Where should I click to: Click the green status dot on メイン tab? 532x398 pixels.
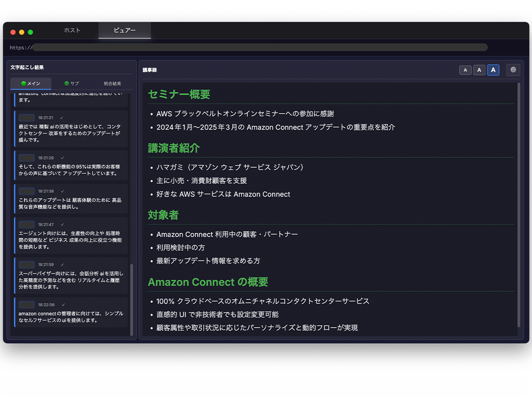(x=25, y=83)
